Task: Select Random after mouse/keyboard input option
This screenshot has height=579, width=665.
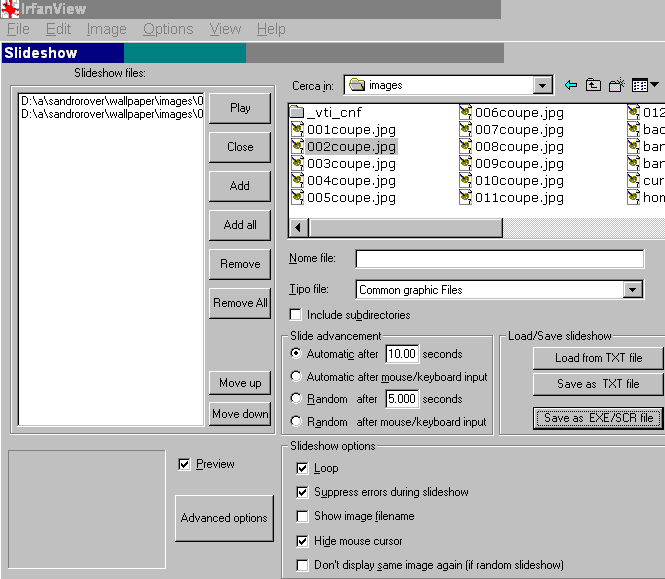Action: click(x=296, y=421)
